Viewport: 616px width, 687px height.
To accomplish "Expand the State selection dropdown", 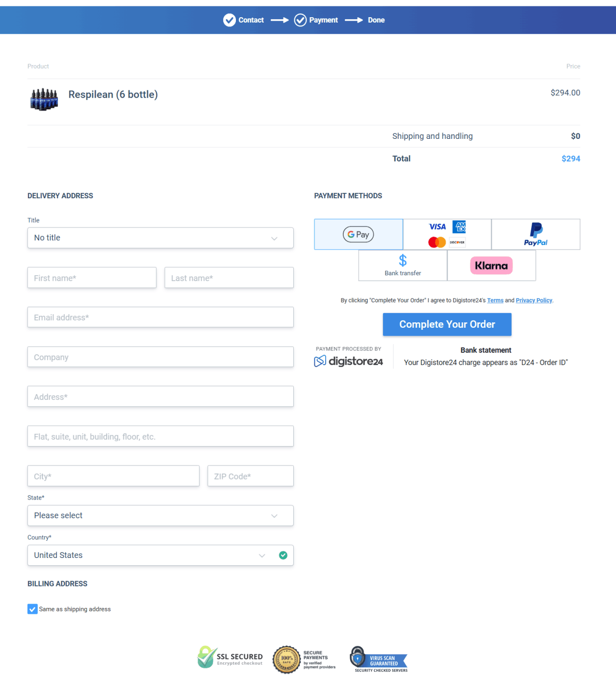I will click(x=160, y=516).
